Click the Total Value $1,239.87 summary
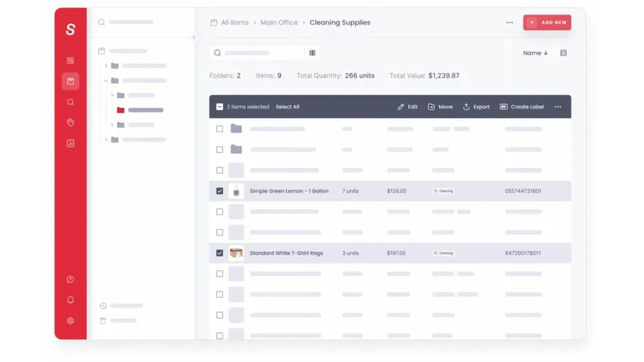Viewport: 644px width, 362px height. 425,76
